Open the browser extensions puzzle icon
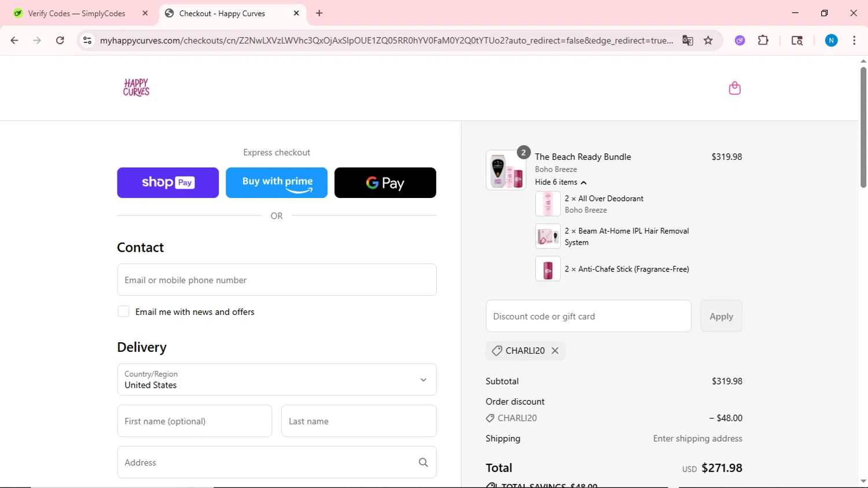Viewport: 868px width, 488px height. [763, 41]
